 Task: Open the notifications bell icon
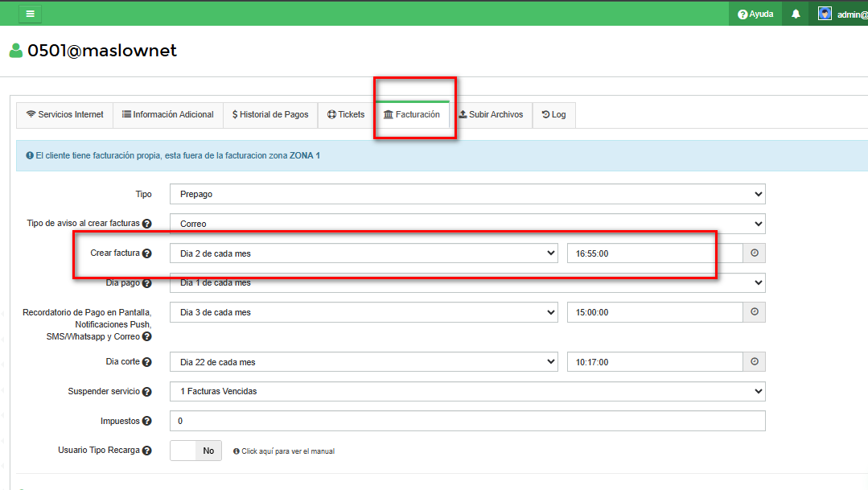(796, 14)
